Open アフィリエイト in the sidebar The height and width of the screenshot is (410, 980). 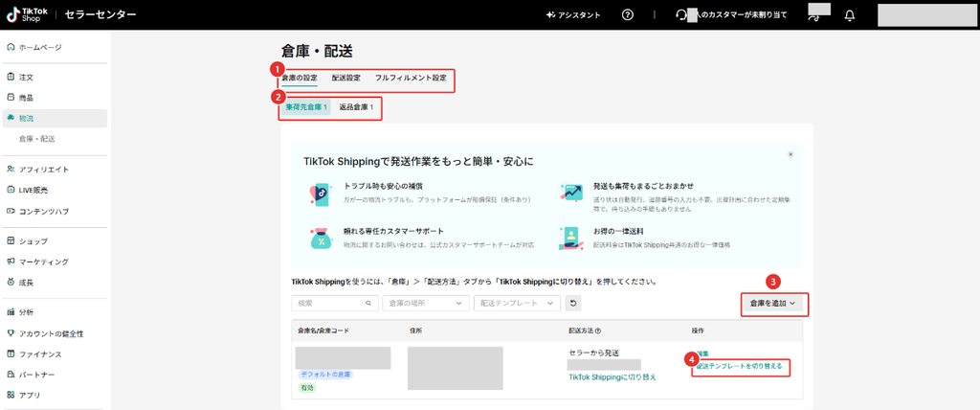point(44,169)
